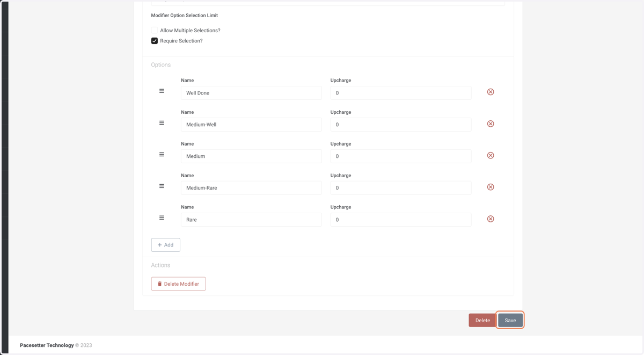
Task: Enable Allow Multiple Selections checkbox
Action: (x=155, y=31)
